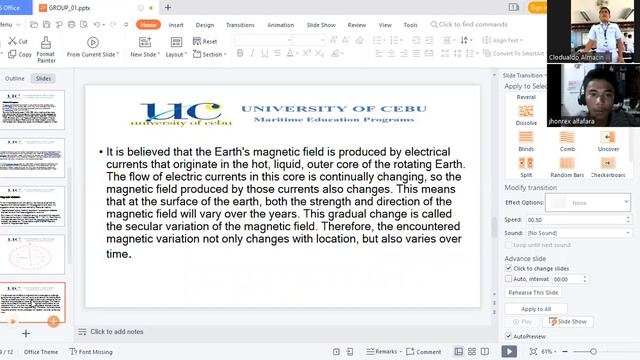Click the Cut scissors icon

[x=13, y=41]
